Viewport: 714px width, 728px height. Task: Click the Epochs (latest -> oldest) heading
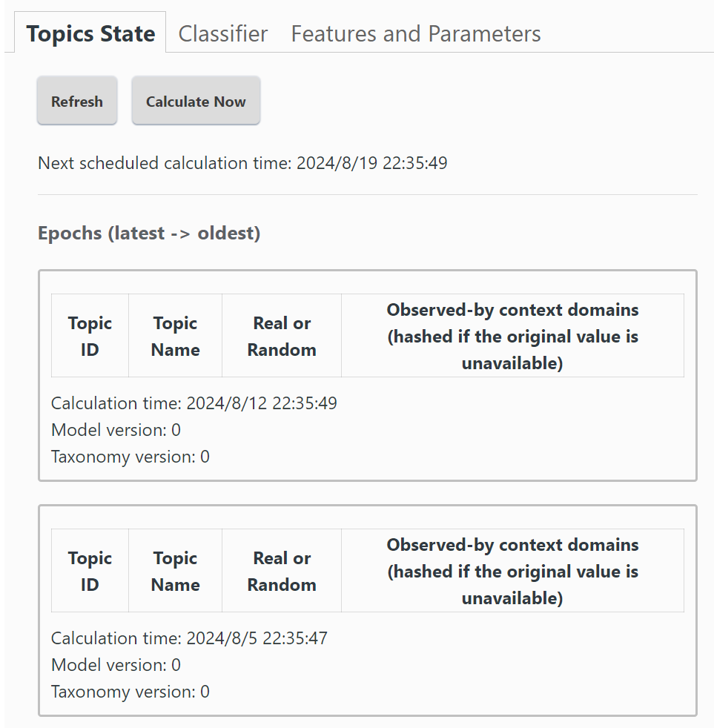coord(149,233)
